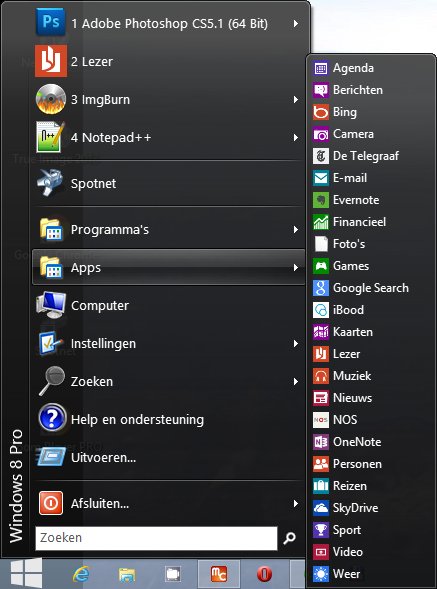
Task: Click the Spotnet icon
Action: point(51,183)
